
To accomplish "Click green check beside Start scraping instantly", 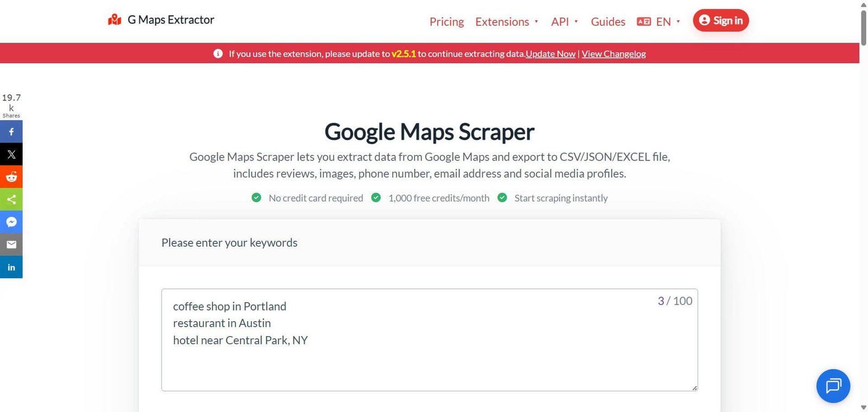I will [502, 198].
